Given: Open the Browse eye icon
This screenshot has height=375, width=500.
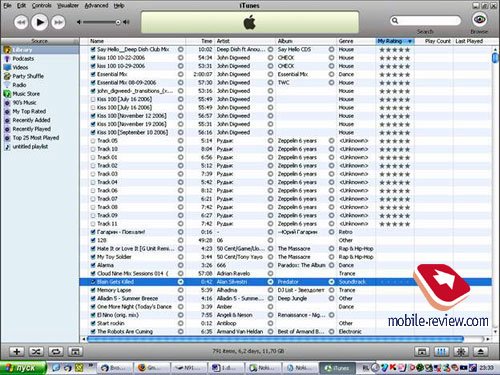Looking at the screenshot, I should (x=480, y=20).
